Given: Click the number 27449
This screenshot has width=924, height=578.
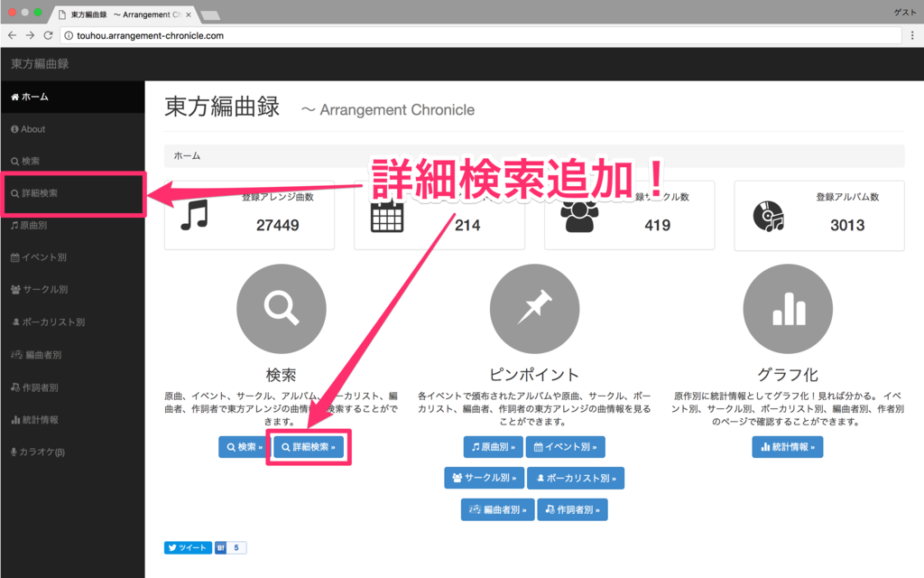Looking at the screenshot, I should point(278,225).
